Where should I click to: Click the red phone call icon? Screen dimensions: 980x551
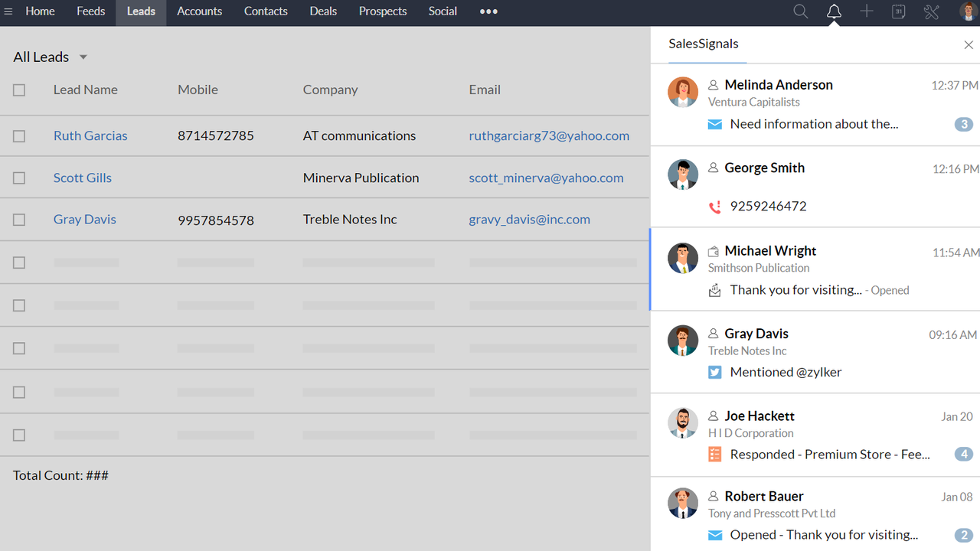pos(714,206)
